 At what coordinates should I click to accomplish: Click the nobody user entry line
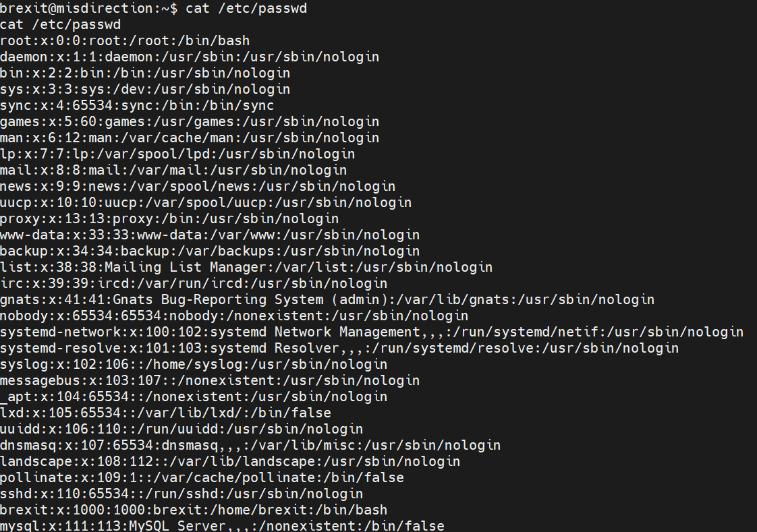(x=234, y=316)
